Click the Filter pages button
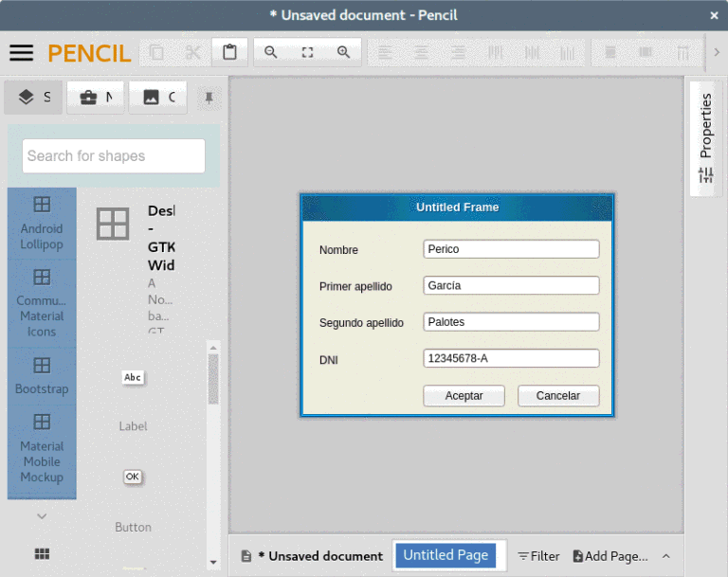The image size is (728, 577). 538,556
